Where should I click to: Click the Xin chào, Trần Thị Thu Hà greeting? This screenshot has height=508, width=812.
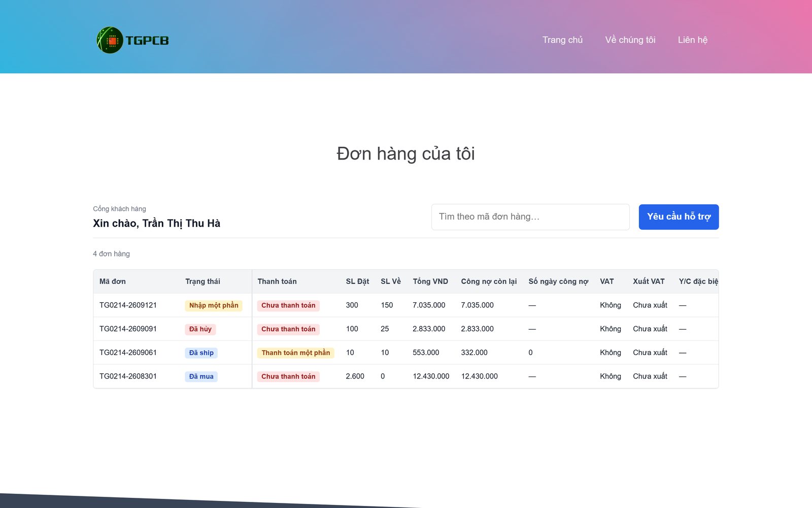156,224
